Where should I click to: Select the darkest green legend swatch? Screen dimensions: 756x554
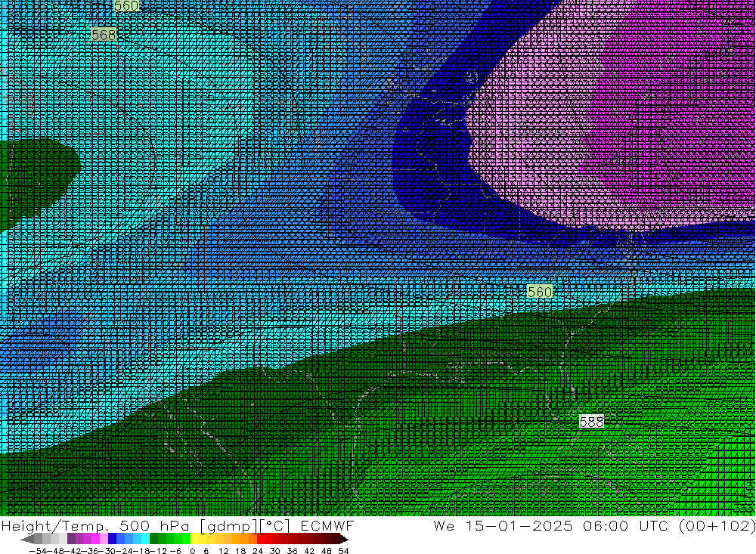[x=153, y=539]
